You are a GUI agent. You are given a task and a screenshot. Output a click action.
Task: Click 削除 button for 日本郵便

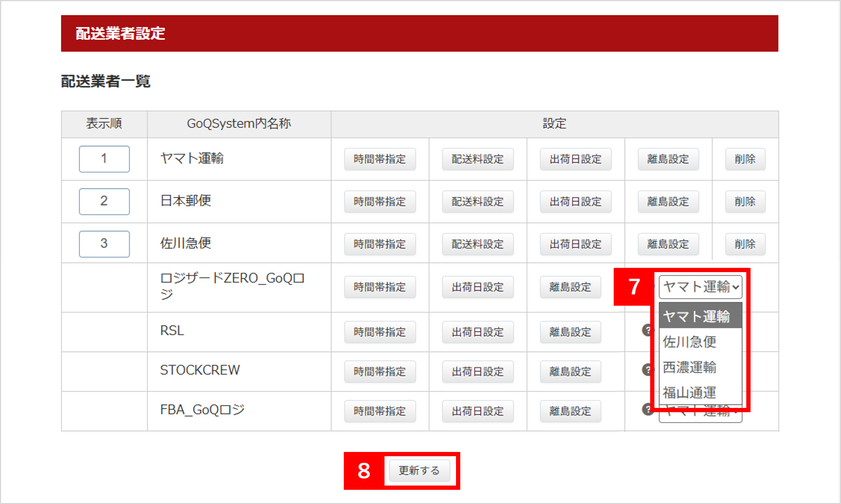tap(745, 202)
